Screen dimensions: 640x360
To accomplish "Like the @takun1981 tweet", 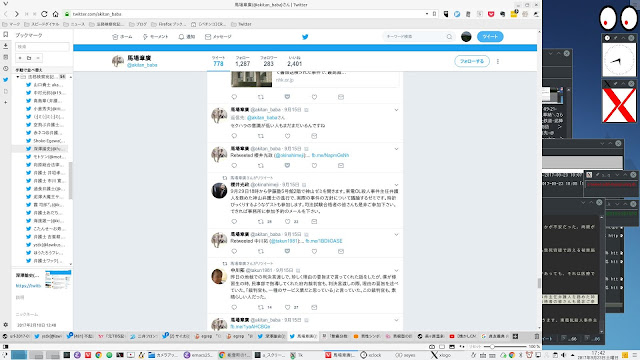I will click(287, 307).
